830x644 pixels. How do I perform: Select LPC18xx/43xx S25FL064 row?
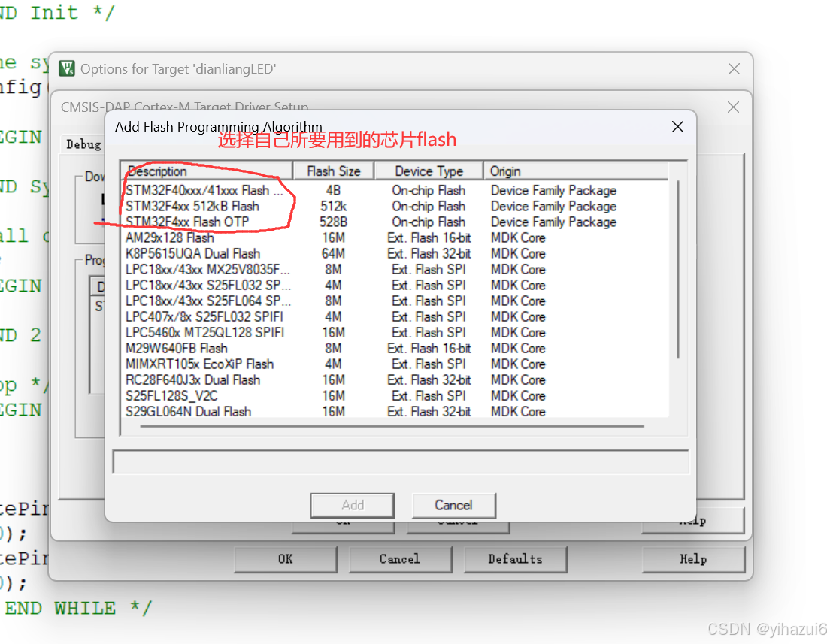point(395,301)
